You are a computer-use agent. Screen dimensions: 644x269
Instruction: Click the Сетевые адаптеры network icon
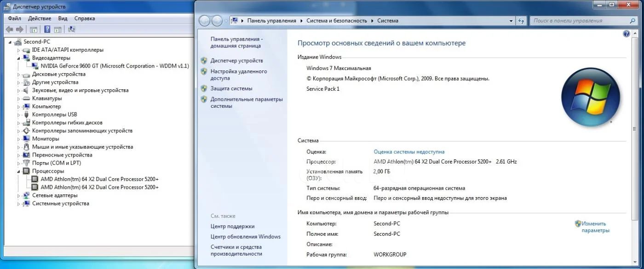click(x=26, y=195)
